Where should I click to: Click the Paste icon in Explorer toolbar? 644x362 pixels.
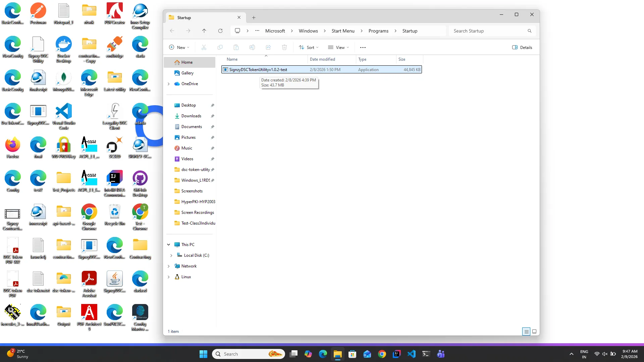236,47
